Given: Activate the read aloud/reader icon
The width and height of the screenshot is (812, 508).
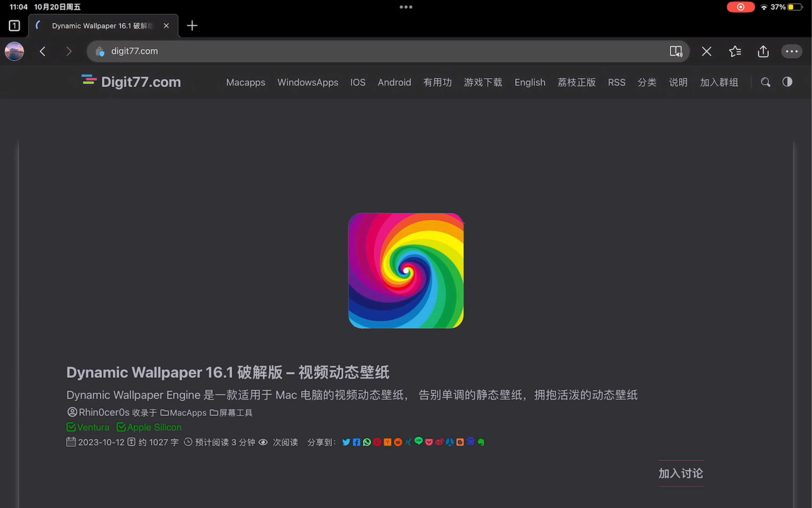Looking at the screenshot, I should 676,52.
